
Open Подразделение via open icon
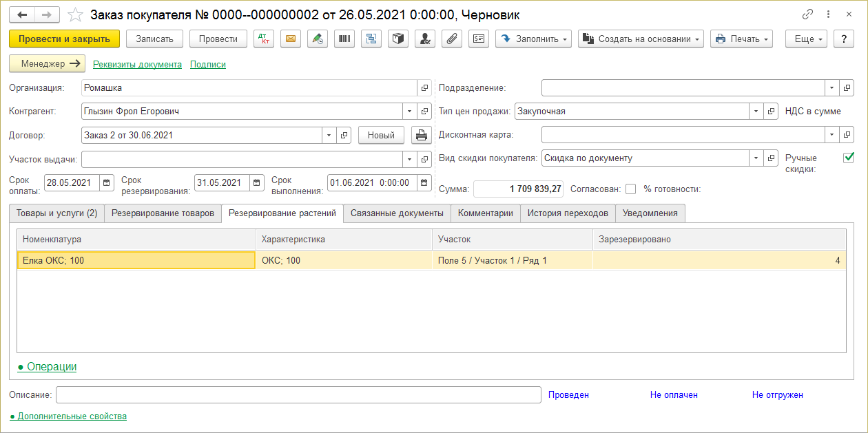pos(847,88)
